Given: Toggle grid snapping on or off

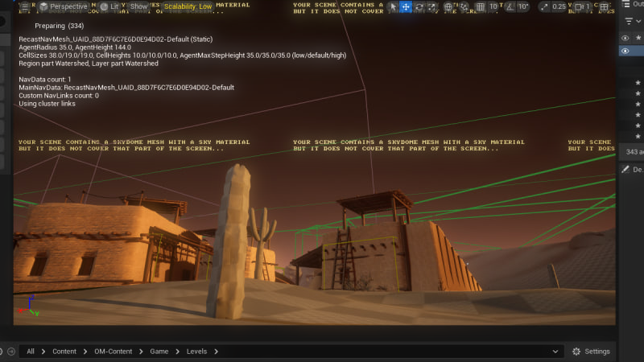Looking at the screenshot, I should point(480,6).
